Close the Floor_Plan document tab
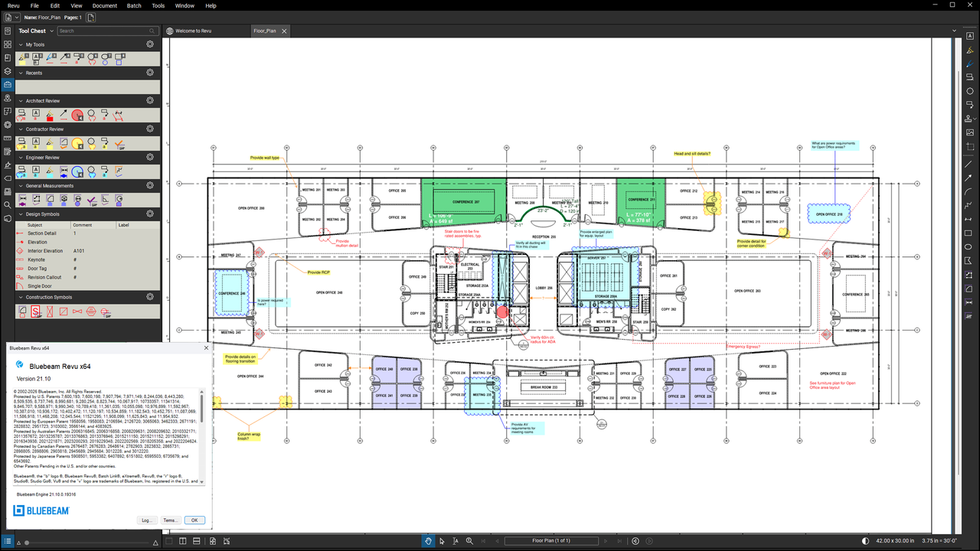Screen dimensions: 980x551 pyautogui.click(x=284, y=31)
